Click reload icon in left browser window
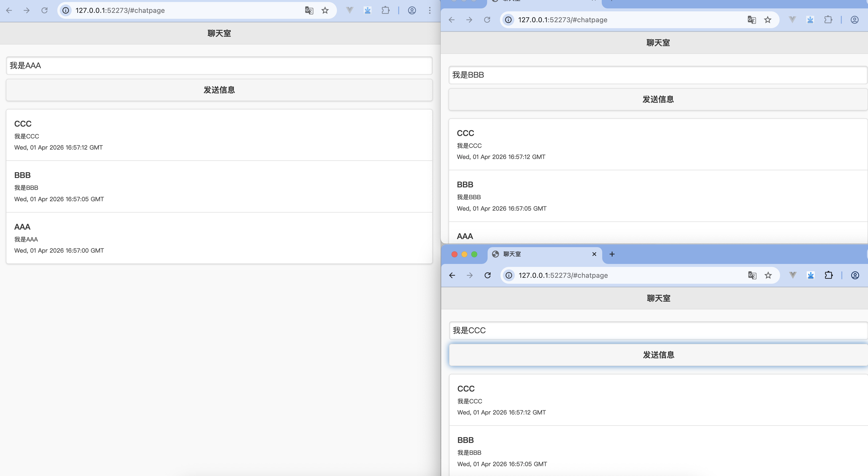 (x=44, y=10)
